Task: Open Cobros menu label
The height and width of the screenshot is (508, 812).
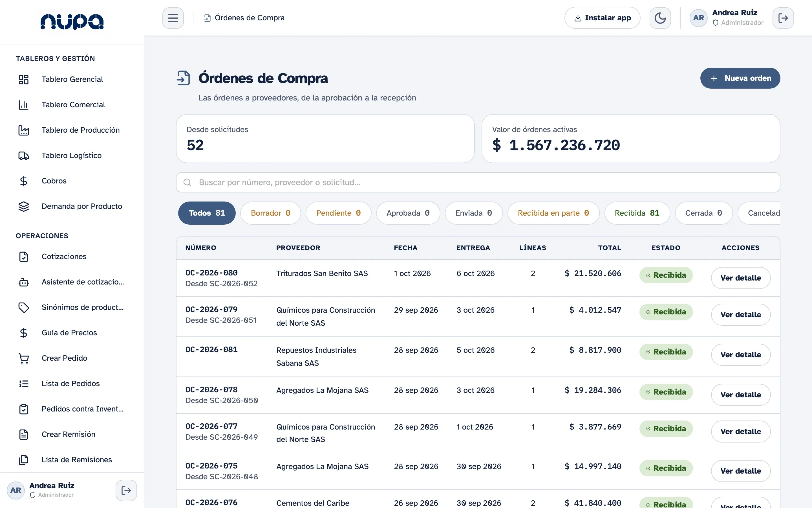Action: [54, 181]
